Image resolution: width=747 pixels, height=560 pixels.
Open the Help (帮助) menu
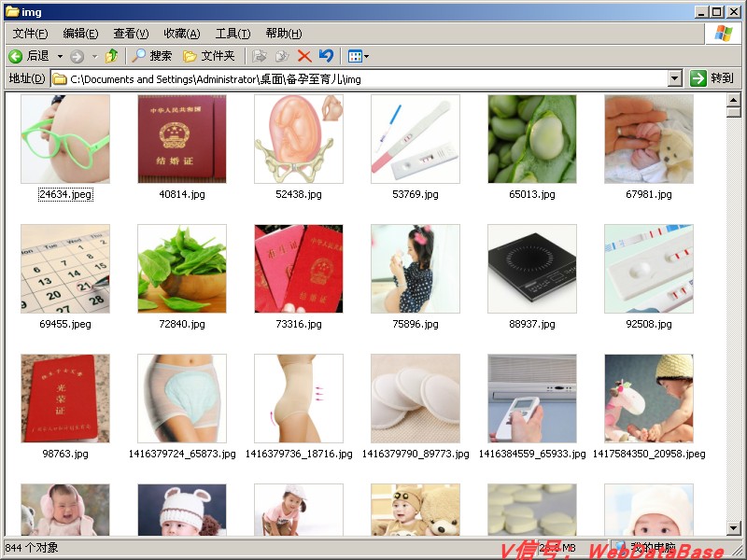(284, 34)
